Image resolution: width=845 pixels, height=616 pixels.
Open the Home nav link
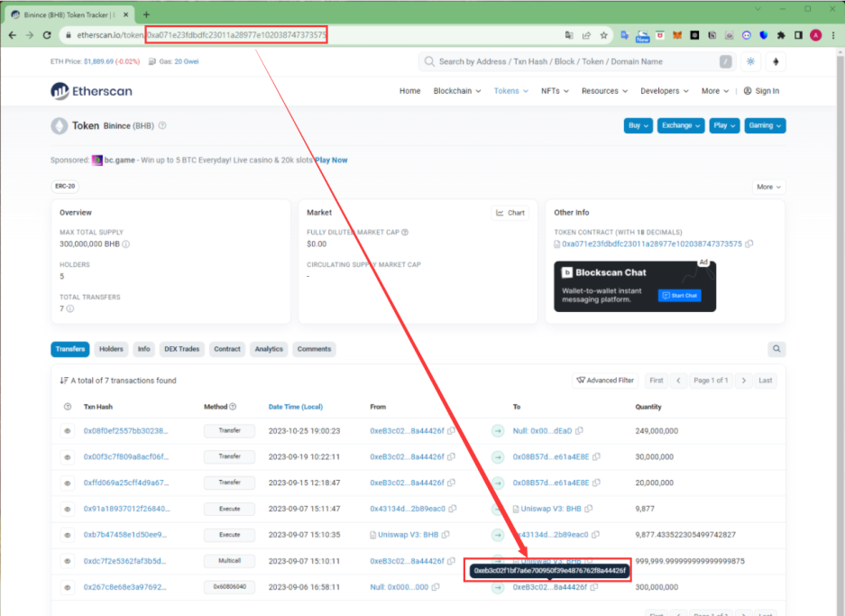409,91
